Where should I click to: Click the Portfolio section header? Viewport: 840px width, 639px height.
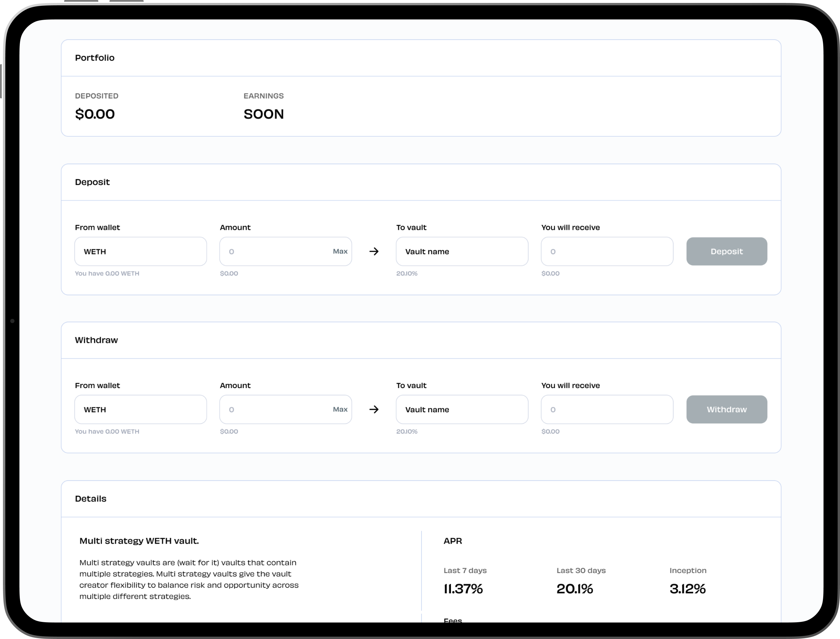(x=95, y=58)
